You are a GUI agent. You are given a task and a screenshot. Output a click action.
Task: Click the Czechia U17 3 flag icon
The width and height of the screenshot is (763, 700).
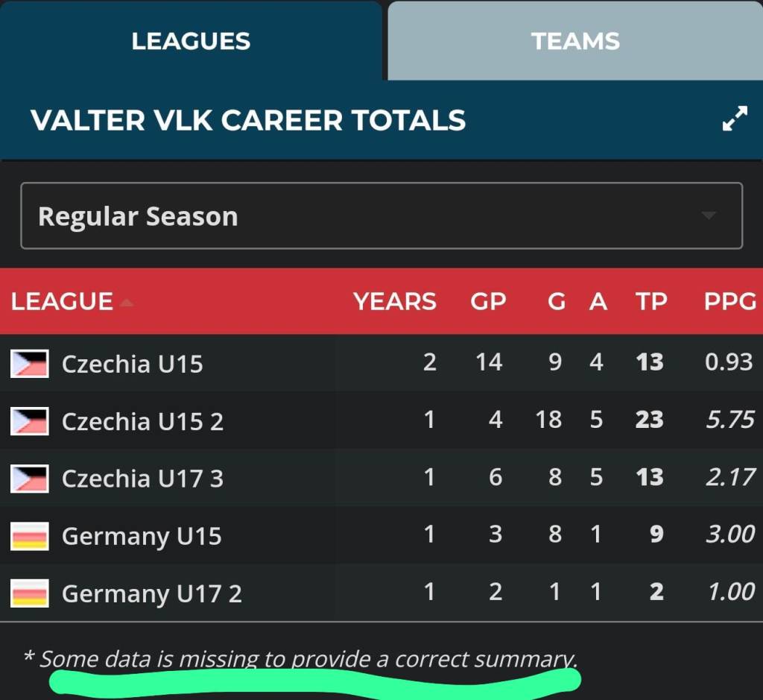point(30,479)
